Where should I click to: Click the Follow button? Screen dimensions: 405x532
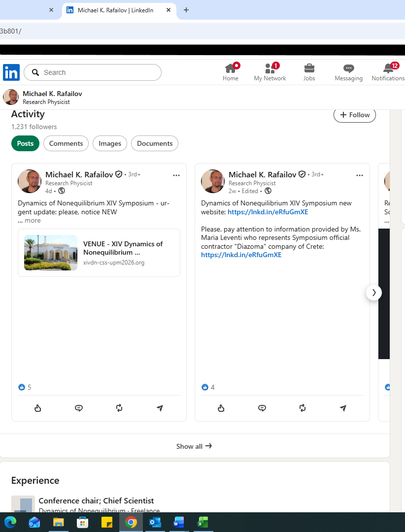coord(354,115)
